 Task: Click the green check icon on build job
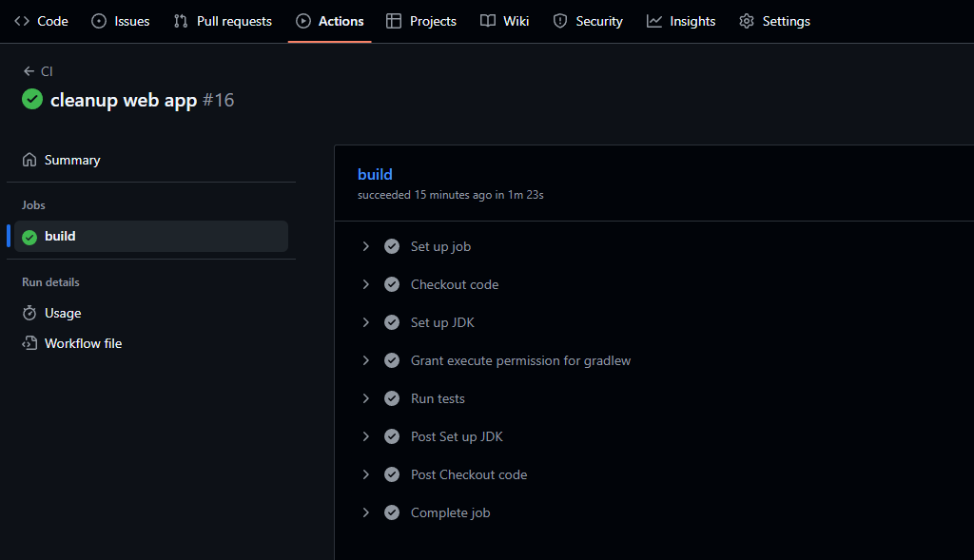point(29,237)
